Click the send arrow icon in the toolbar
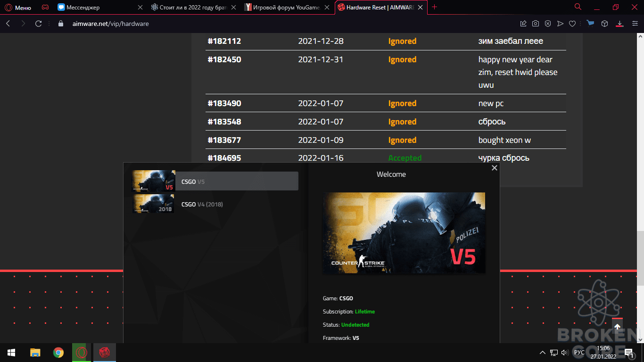 click(x=560, y=24)
